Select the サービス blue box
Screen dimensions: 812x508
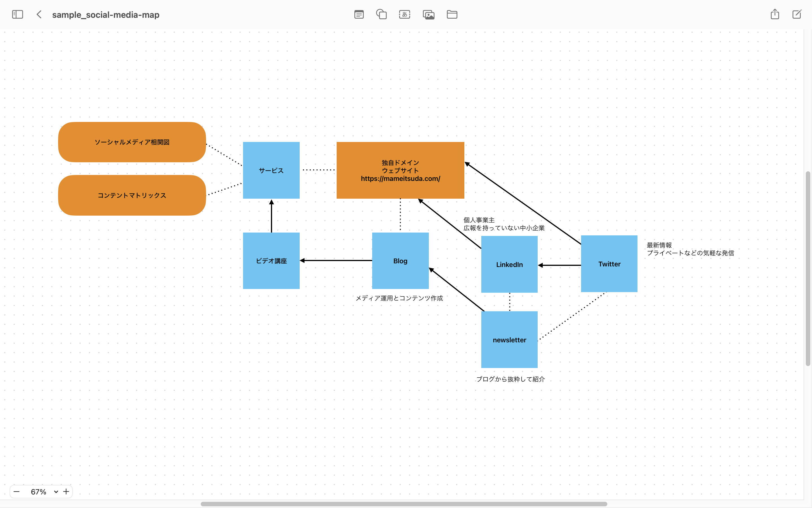click(271, 170)
